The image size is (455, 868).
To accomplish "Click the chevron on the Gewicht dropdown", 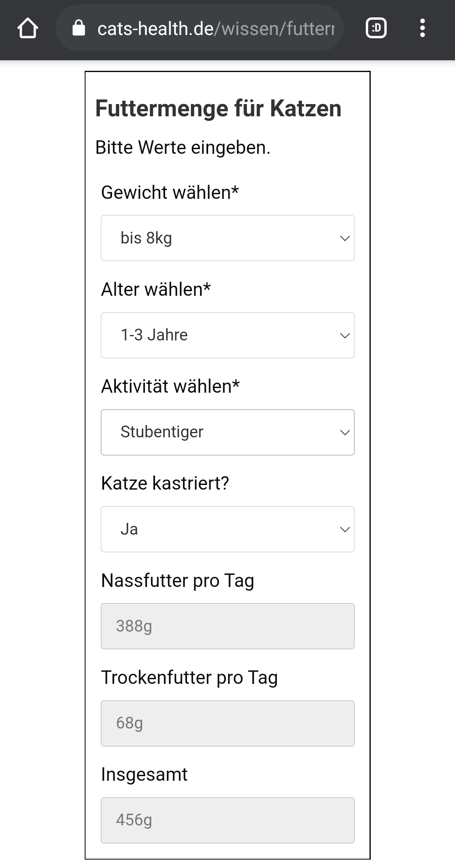I will [345, 238].
